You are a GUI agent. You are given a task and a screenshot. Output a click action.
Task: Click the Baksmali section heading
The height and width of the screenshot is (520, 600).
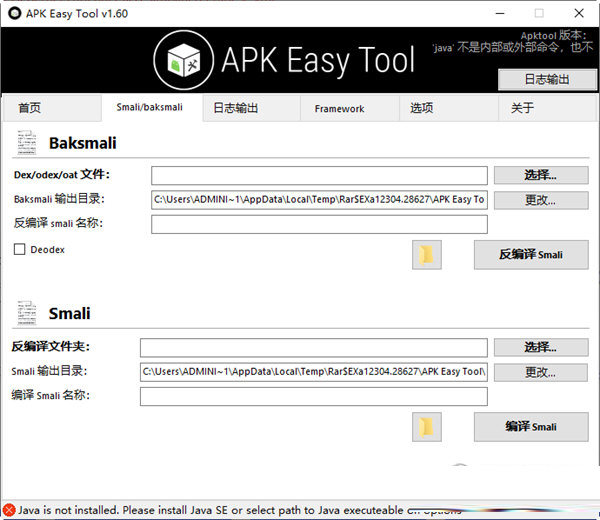pos(83,143)
